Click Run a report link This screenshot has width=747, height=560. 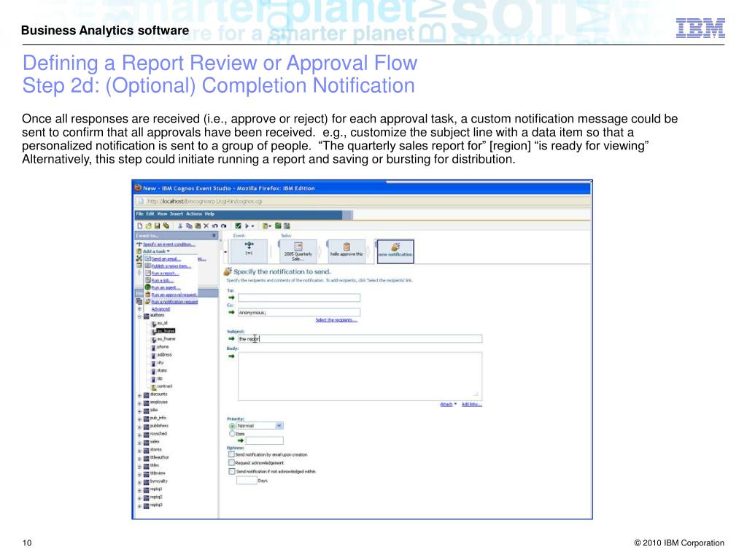point(166,273)
